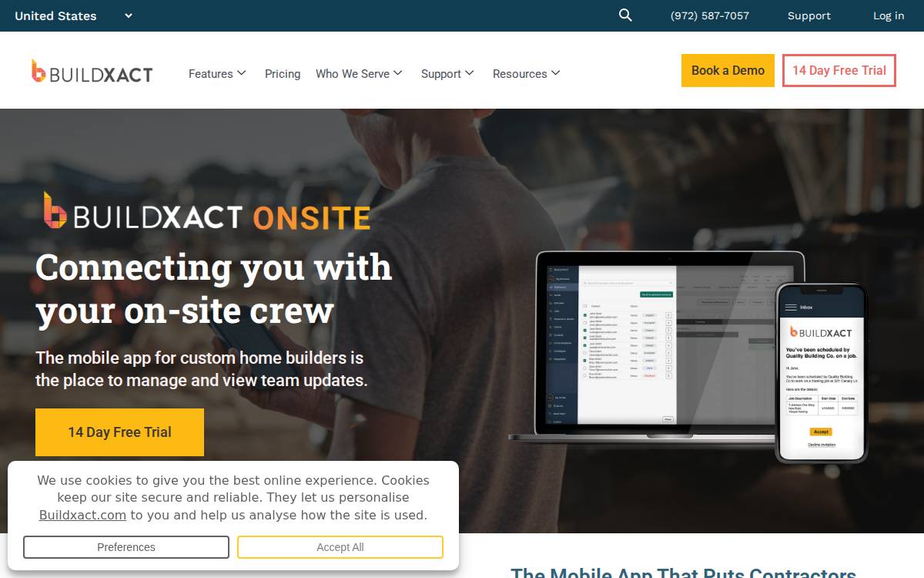Start the 14 Day Free Trial in the header

pyautogui.click(x=839, y=70)
